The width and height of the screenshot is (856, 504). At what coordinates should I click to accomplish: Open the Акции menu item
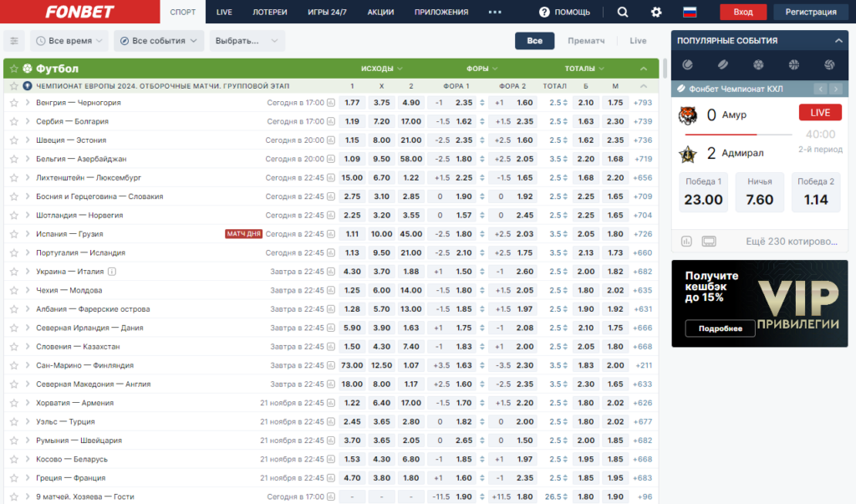[380, 12]
